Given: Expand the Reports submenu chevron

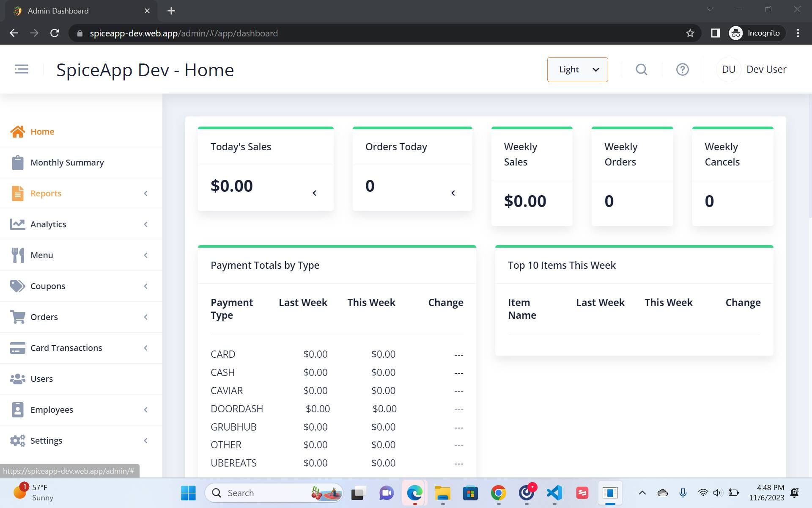Looking at the screenshot, I should [x=145, y=193].
